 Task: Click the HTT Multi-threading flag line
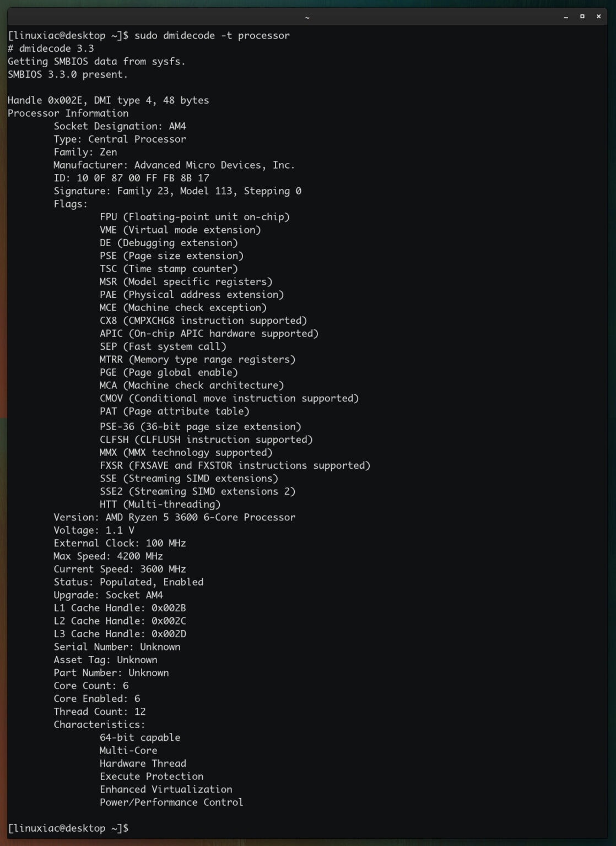160,505
